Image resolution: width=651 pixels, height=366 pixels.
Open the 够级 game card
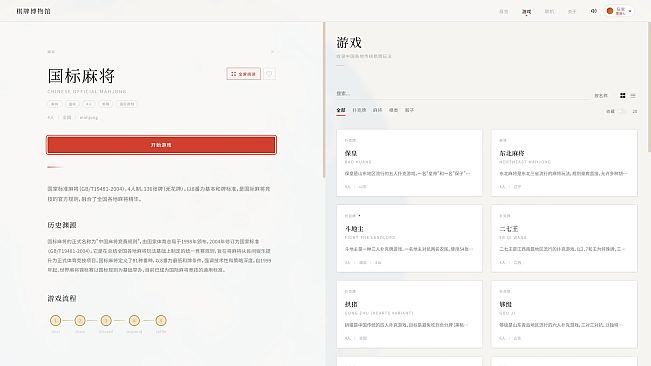coord(564,314)
